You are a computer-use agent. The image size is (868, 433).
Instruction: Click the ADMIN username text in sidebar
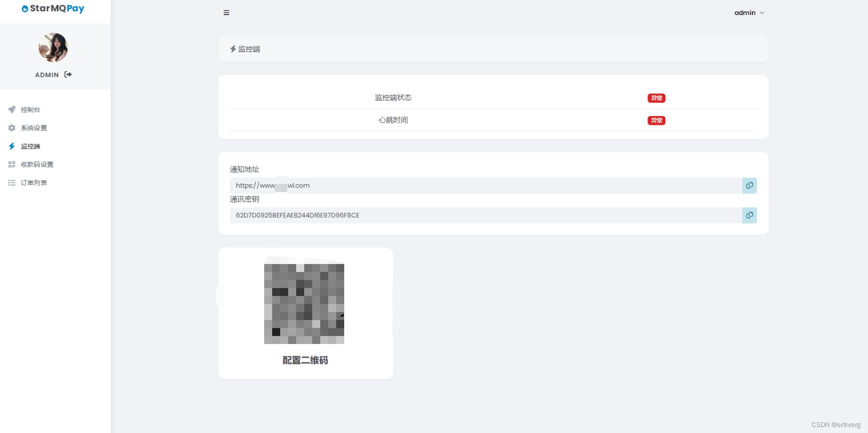click(x=47, y=75)
